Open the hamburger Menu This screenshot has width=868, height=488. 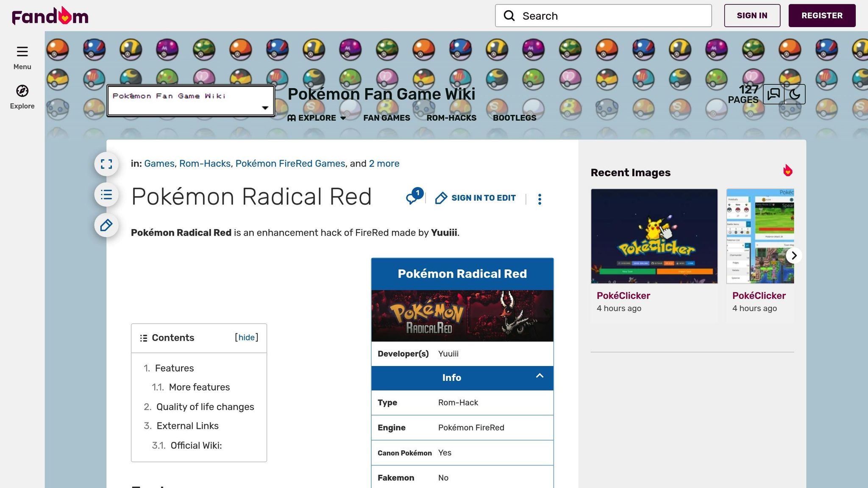tap(22, 52)
